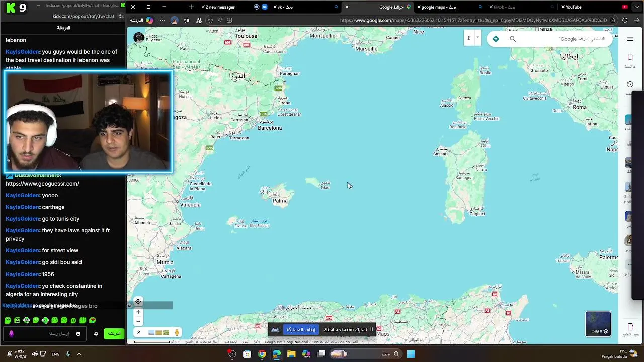Click the geoguessr.com link in chat
Screen dimensions: 644x362
(42, 184)
